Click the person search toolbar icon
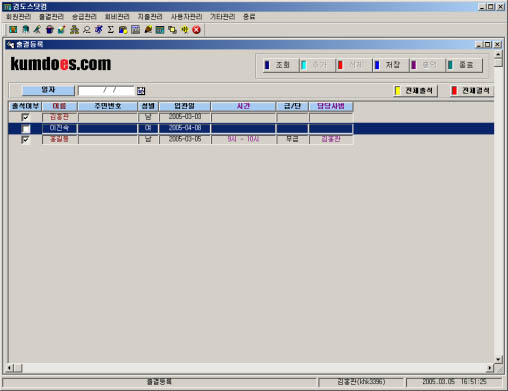This screenshot has height=391, width=508. click(x=87, y=30)
